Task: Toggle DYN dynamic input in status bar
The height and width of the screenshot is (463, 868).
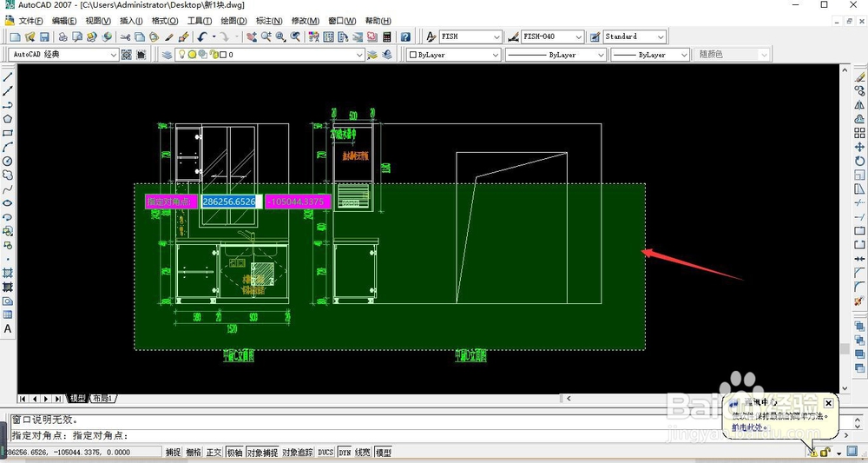Action: coord(345,452)
